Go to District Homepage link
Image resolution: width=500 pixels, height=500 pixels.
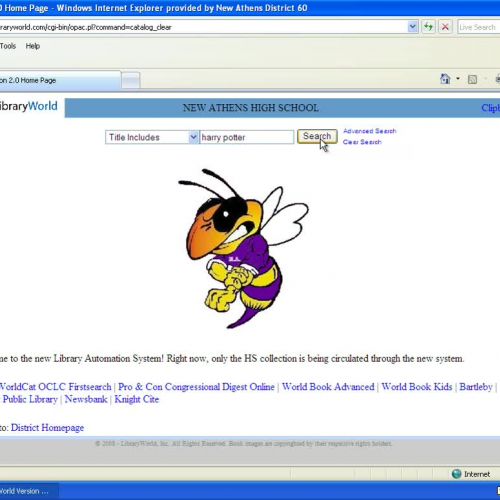coord(47,427)
